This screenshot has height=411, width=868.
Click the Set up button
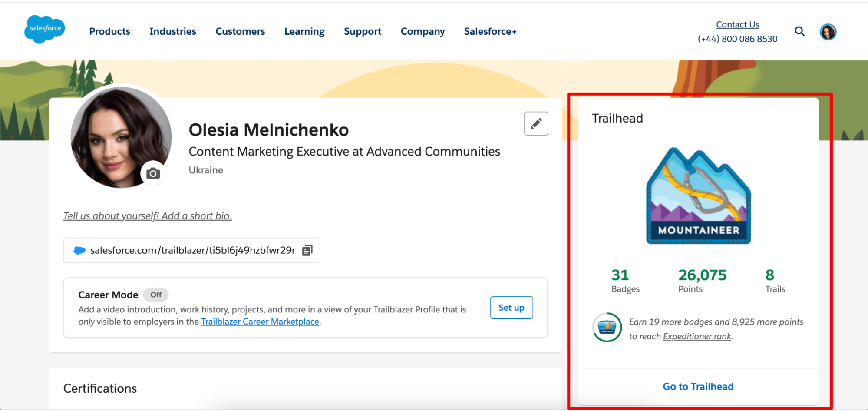pos(512,308)
